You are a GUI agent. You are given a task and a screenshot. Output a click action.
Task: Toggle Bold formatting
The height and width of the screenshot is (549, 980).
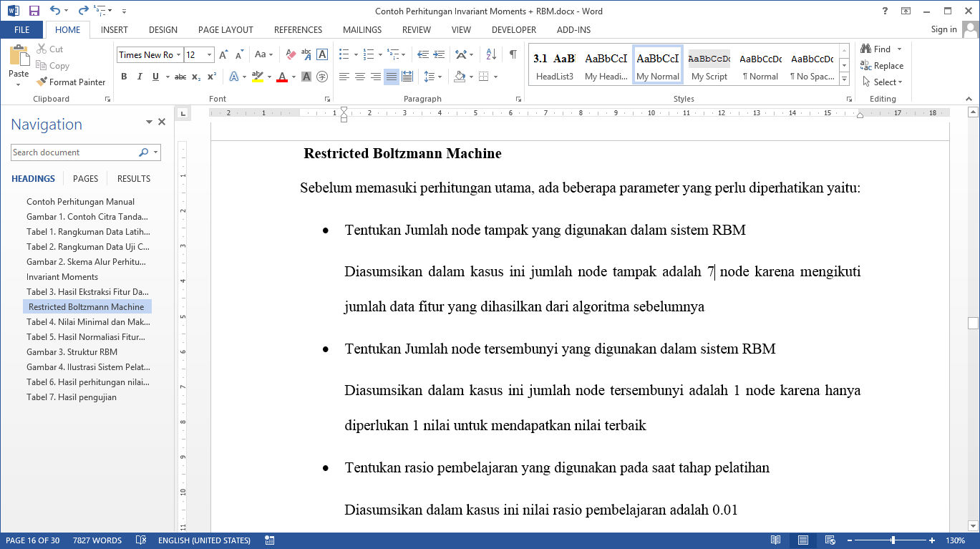124,77
